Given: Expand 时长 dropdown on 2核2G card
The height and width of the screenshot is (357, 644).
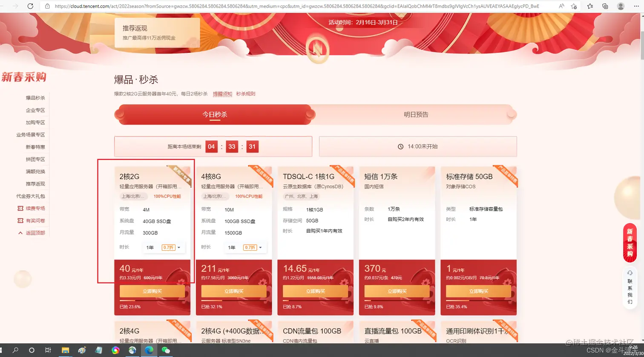Looking at the screenshot, I should 164,248.
